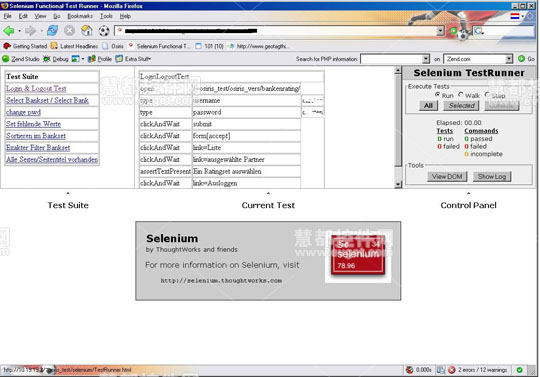This screenshot has height=377, width=540.
Task: Click the green Back arrow button
Action: click(9, 31)
